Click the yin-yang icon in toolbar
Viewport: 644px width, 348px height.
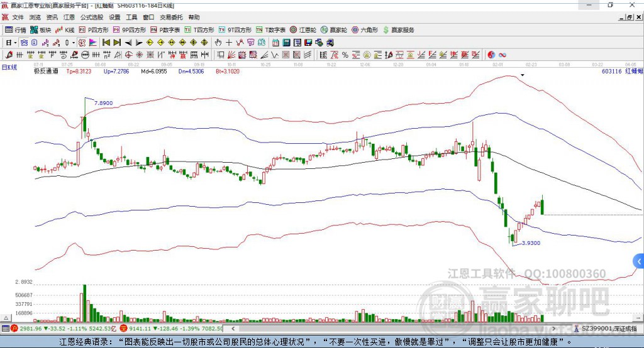click(491, 55)
